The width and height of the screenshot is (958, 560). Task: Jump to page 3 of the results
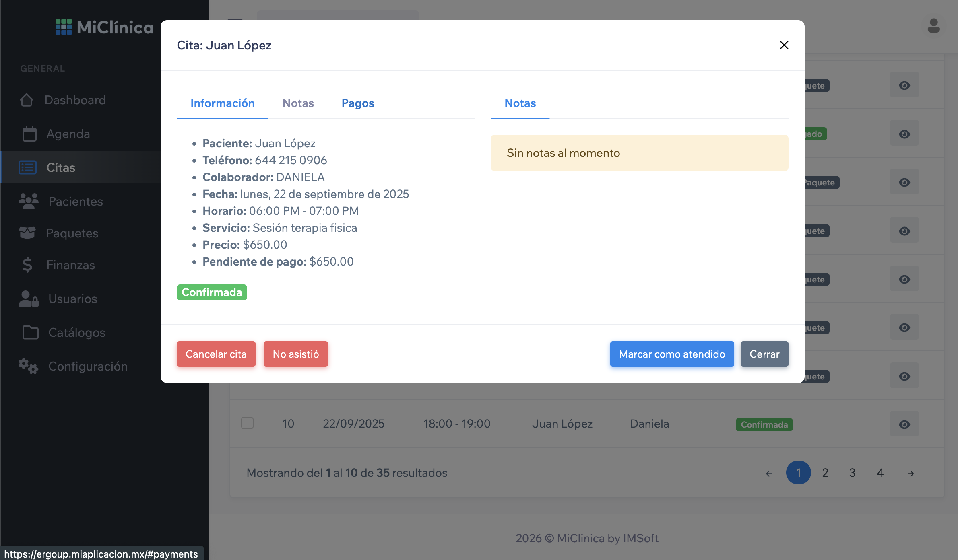[852, 473]
